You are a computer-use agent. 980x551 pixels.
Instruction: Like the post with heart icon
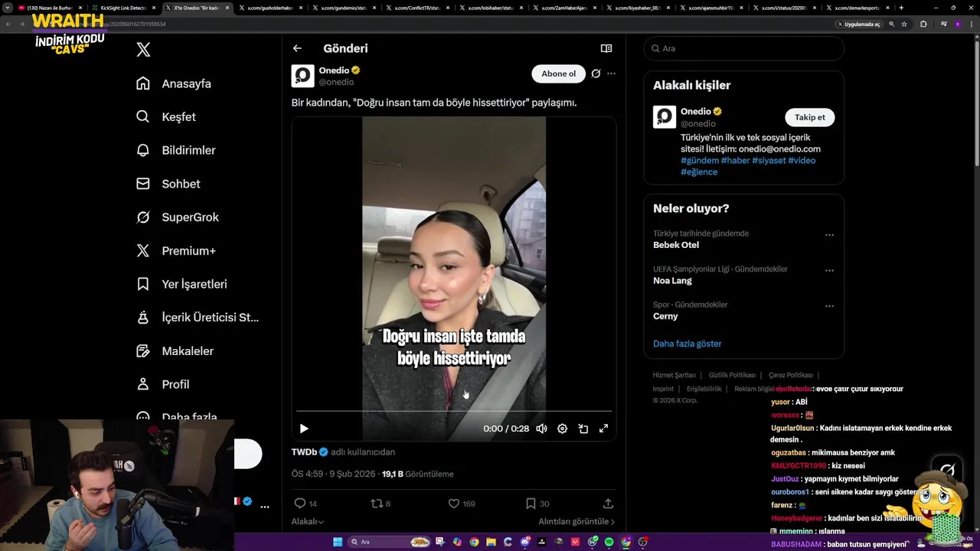454,504
